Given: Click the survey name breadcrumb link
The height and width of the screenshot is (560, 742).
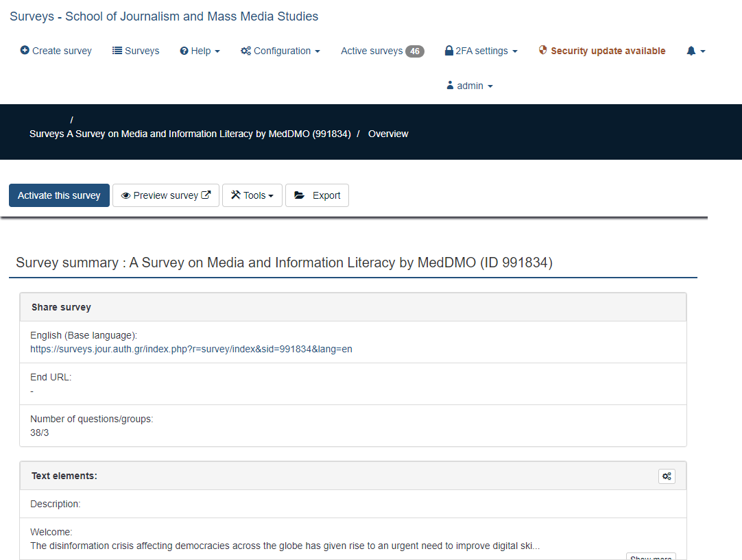Looking at the screenshot, I should (x=208, y=134).
